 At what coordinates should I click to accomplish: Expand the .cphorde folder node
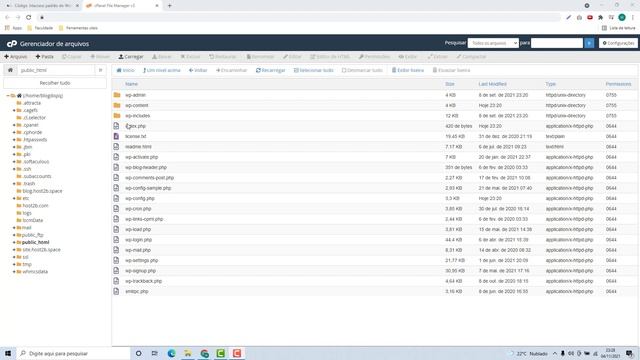(14, 132)
